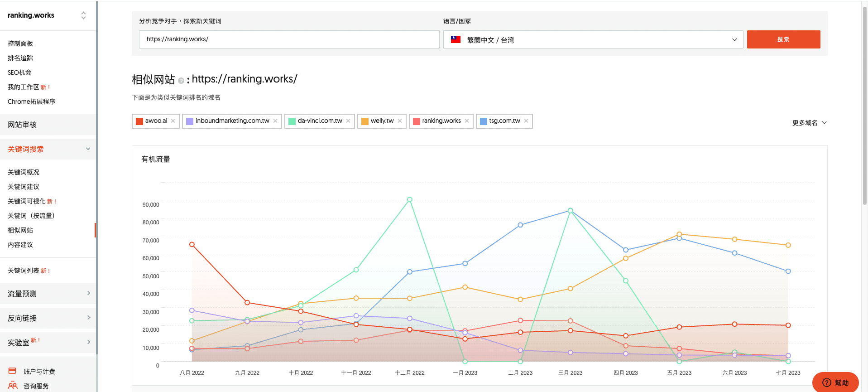Viewport: 868px width, 392px height.
Task: Click the help question icon beside 相似网站
Action: [x=181, y=81]
